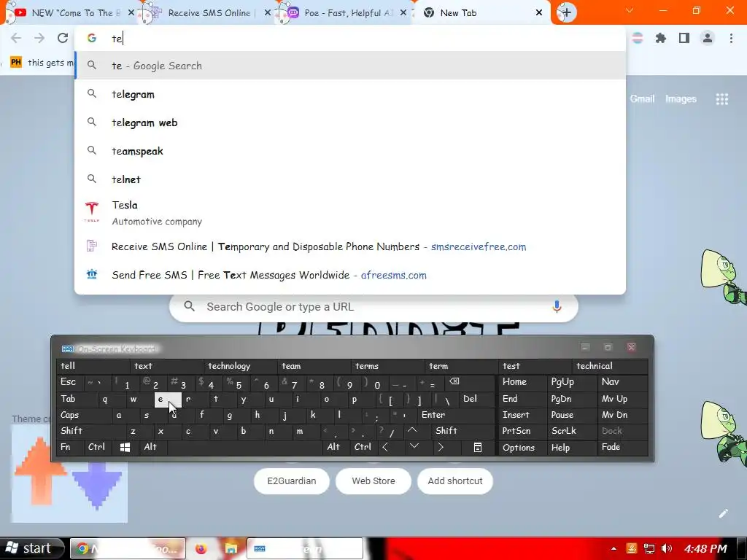This screenshot has width=747, height=560.
Task: Select the "te - Google Search" suggestion
Action: [x=350, y=66]
